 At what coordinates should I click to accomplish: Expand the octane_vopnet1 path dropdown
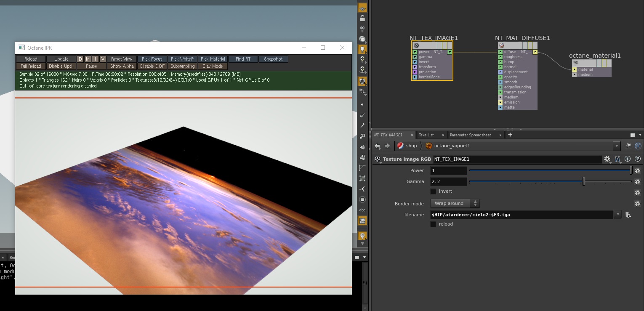coord(617,146)
